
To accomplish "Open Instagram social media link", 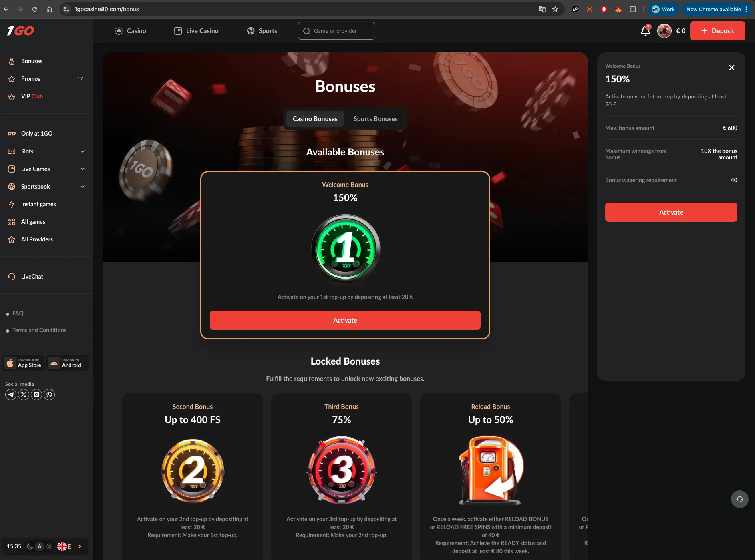I will pyautogui.click(x=36, y=395).
